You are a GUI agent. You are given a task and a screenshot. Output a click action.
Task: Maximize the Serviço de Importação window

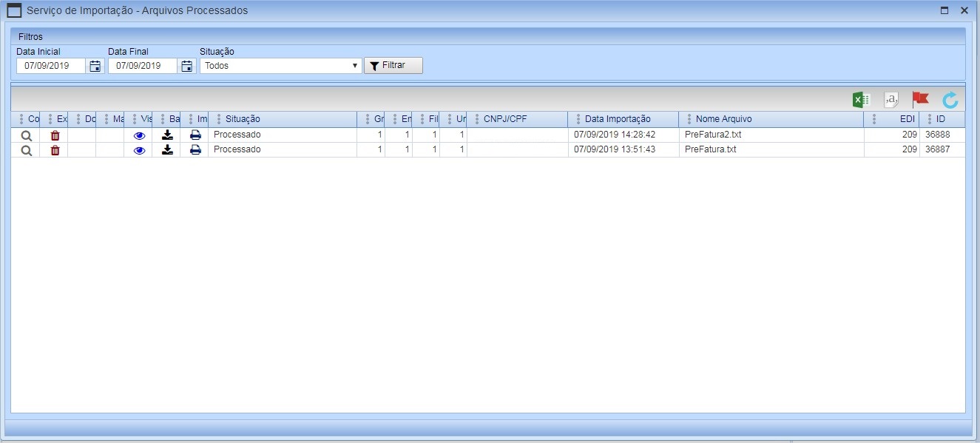pos(944,10)
